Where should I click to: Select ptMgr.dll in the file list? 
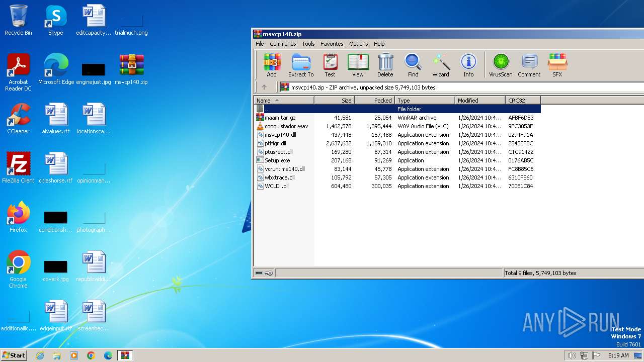[397, 143]
